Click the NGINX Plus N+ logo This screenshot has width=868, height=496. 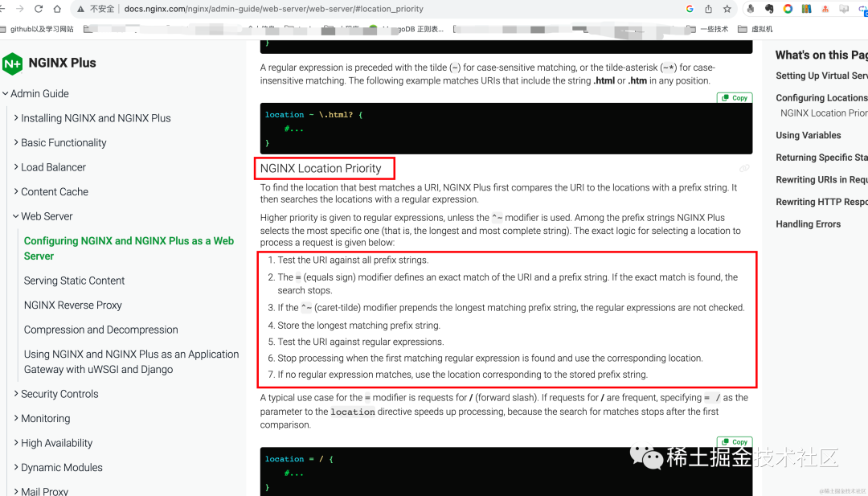click(12, 64)
